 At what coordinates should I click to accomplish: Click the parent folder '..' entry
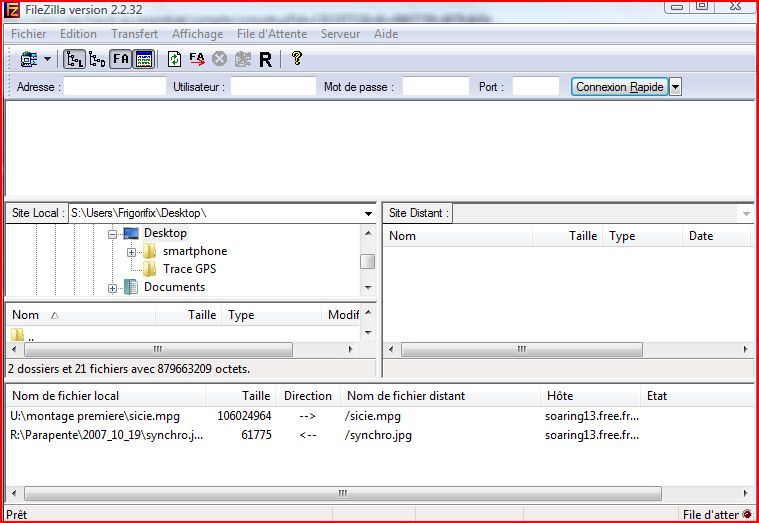[23, 335]
